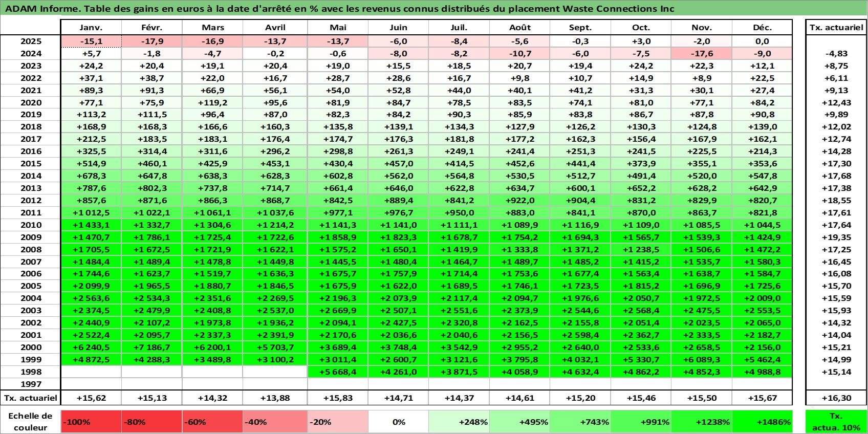This screenshot has width=868, height=434.
Task: Select the -20% color scale cell
Action: [x=338, y=422]
